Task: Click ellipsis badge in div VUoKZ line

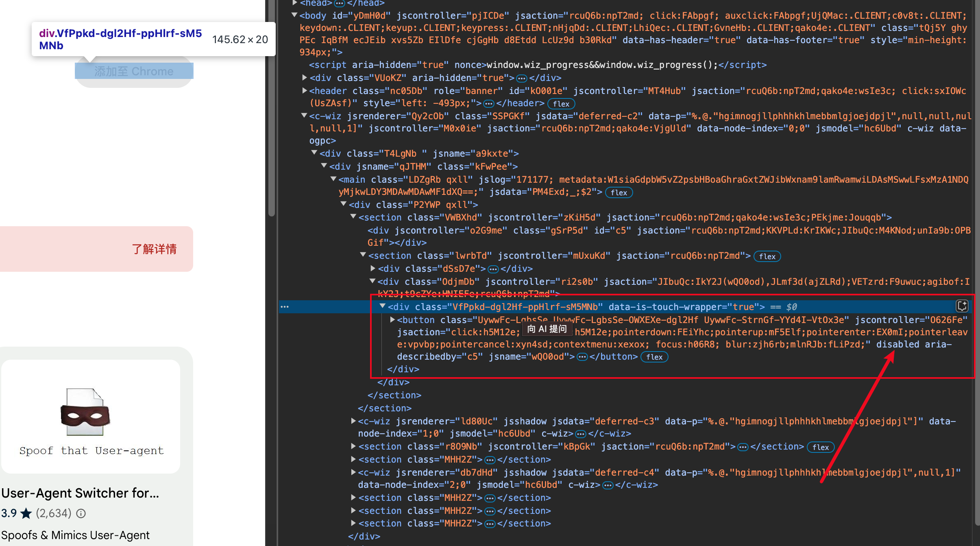Action: coord(522,78)
